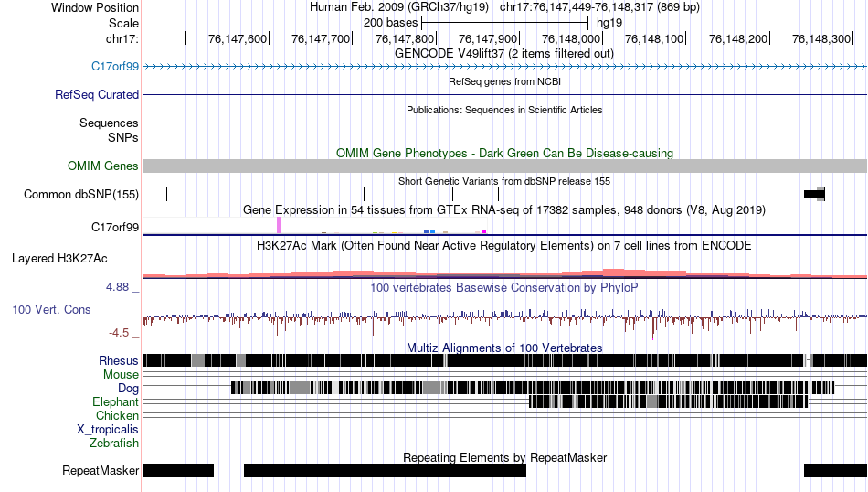The height and width of the screenshot is (492, 868).
Task: Click the dbSNP variant just after 76,147,600
Action: [281, 195]
